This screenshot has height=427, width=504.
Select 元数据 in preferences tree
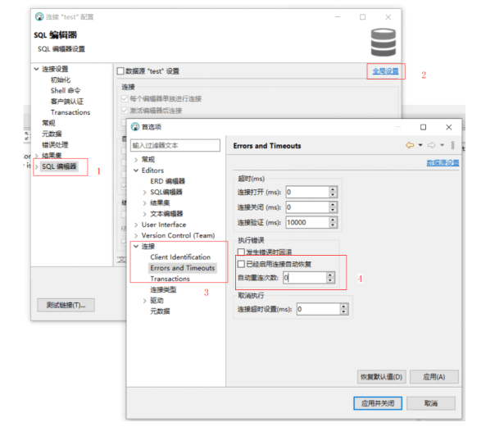(160, 311)
